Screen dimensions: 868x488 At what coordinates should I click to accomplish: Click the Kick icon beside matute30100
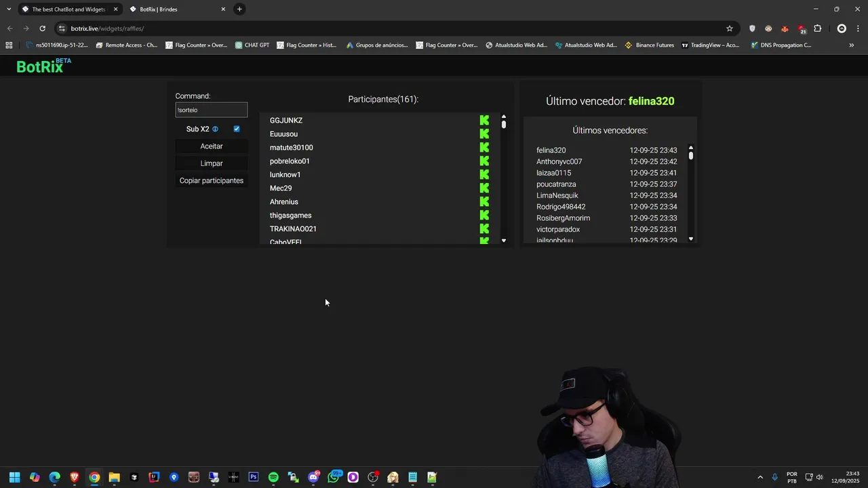(484, 148)
